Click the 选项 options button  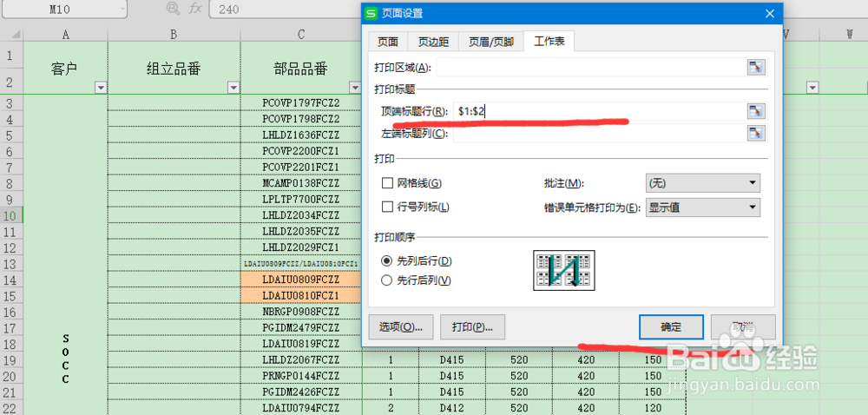(401, 326)
